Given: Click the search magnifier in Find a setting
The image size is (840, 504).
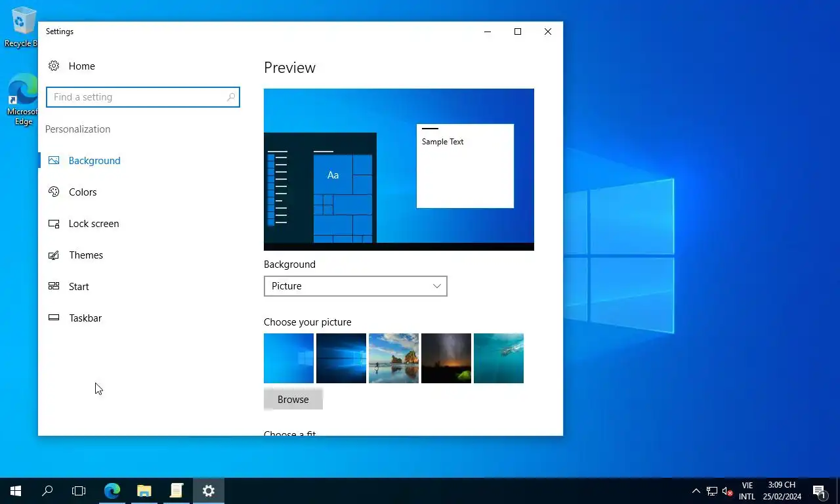Looking at the screenshot, I should point(231,97).
